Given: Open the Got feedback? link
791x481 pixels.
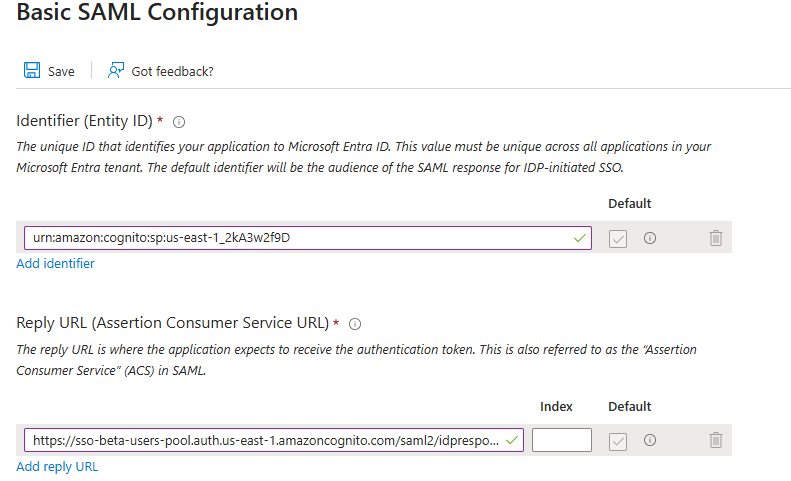Looking at the screenshot, I should pos(173,72).
